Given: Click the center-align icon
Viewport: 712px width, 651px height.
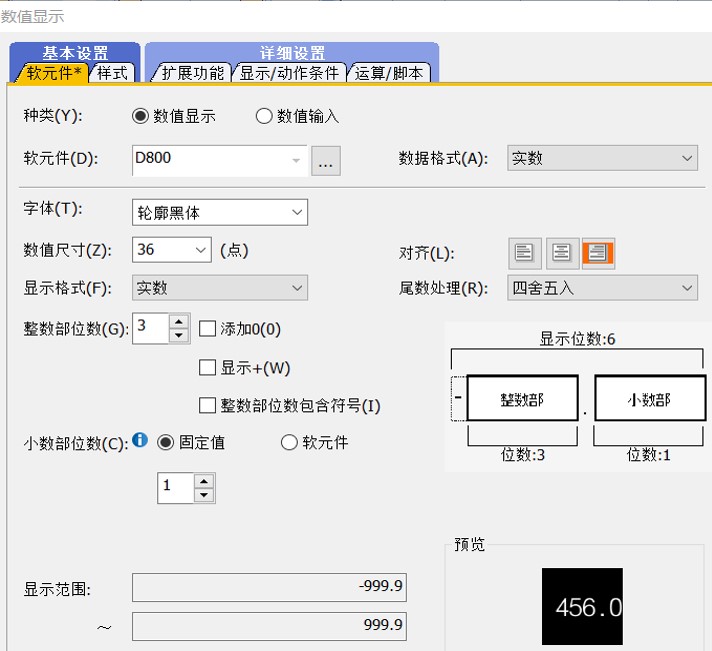Looking at the screenshot, I should click(561, 252).
